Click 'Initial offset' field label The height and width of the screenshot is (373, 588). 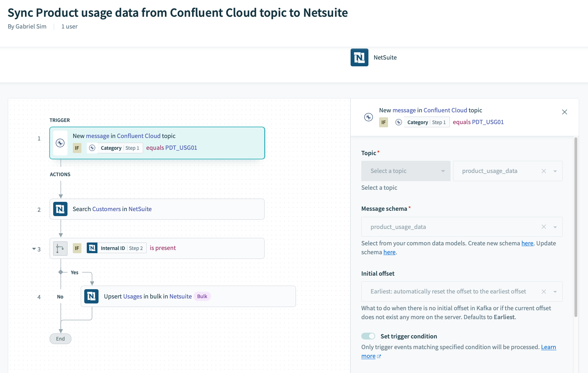tap(378, 274)
